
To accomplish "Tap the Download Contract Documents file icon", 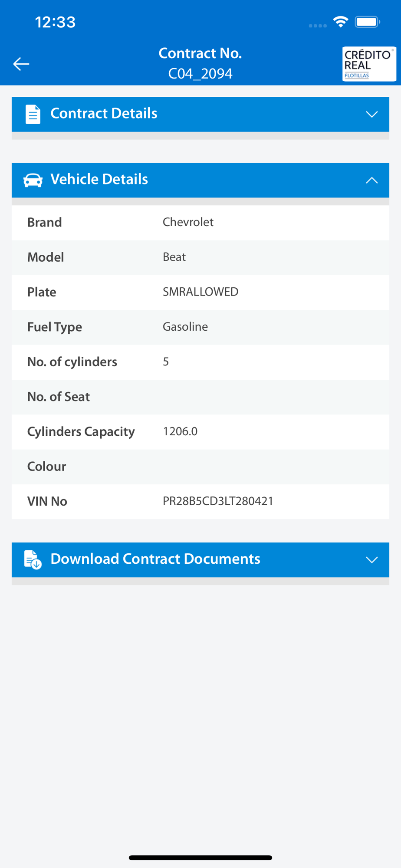I will coord(33,559).
